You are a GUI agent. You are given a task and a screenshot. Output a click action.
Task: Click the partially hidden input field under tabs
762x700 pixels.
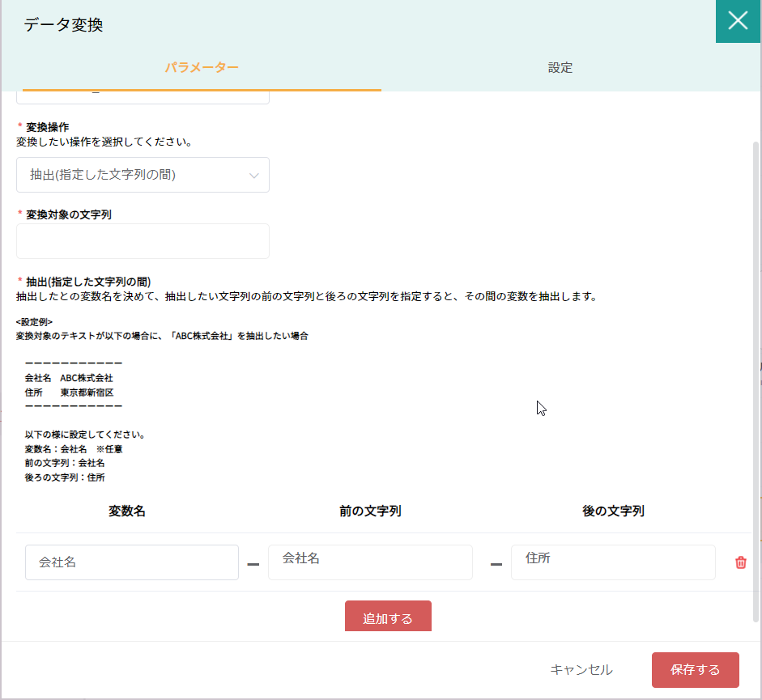pyautogui.click(x=143, y=97)
